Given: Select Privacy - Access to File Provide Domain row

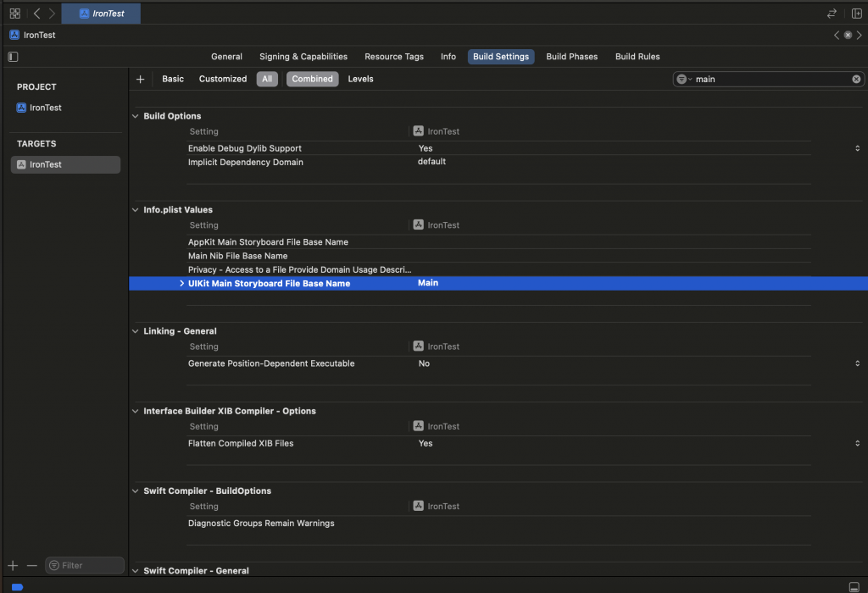Looking at the screenshot, I should (x=498, y=269).
